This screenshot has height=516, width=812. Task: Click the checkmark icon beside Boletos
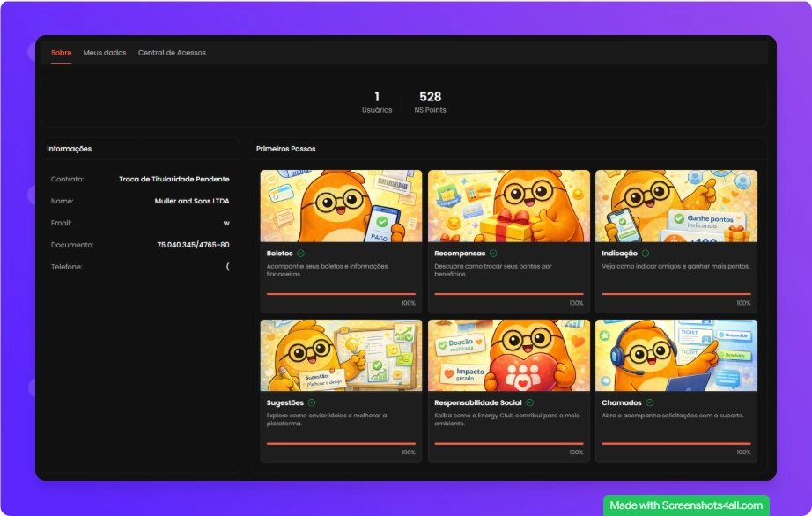pos(301,254)
